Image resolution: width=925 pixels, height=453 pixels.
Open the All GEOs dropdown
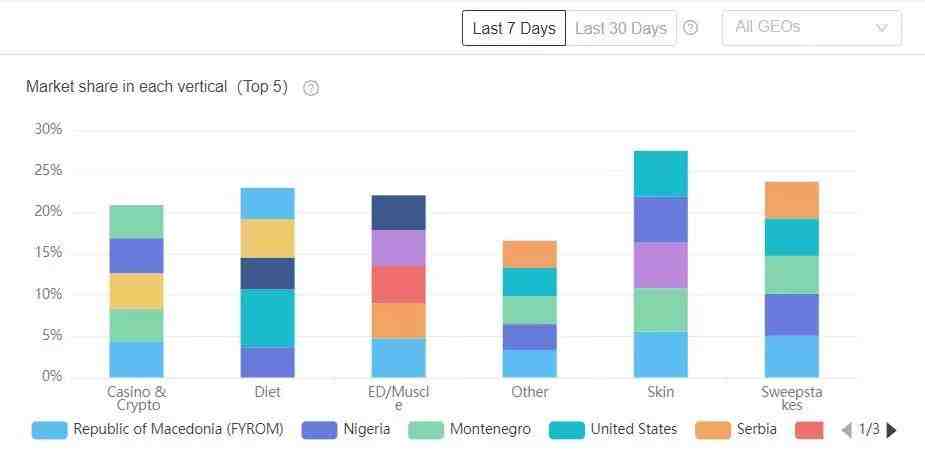click(x=811, y=28)
